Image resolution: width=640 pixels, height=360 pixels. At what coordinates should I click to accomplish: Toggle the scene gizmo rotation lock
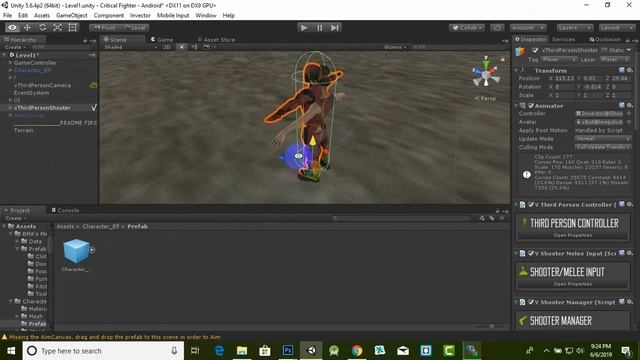pos(502,59)
